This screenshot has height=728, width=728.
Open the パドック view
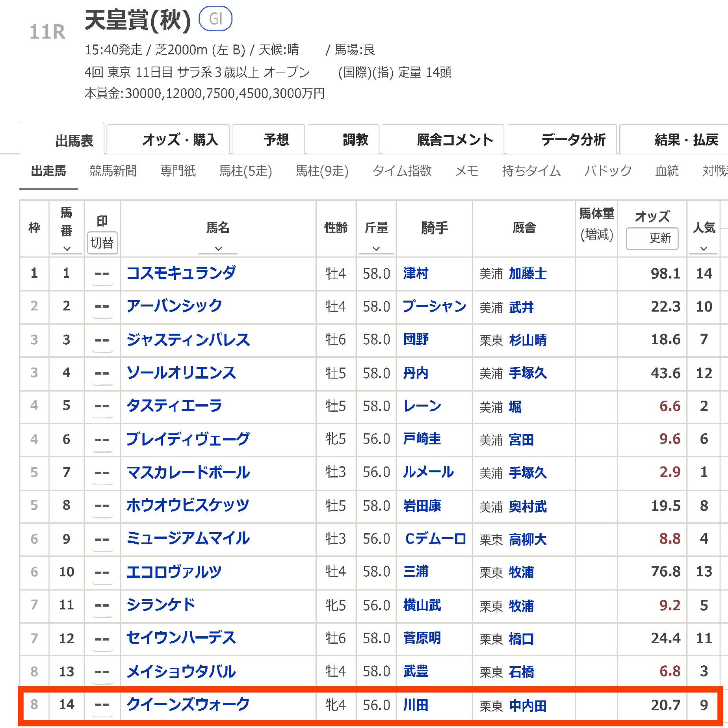[608, 171]
